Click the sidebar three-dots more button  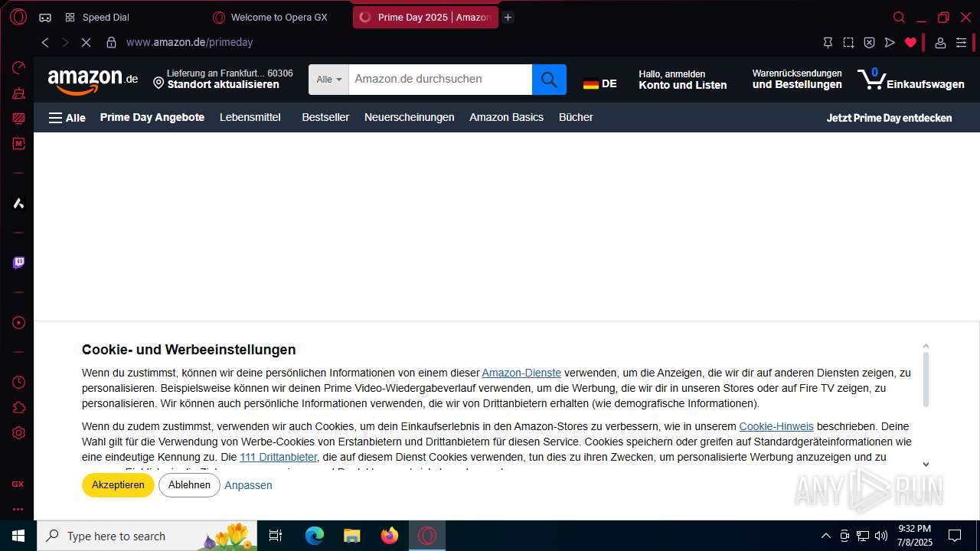[x=18, y=509]
